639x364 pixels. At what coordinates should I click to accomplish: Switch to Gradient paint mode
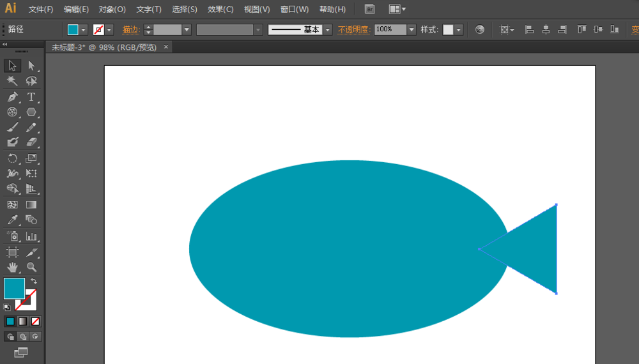23,321
